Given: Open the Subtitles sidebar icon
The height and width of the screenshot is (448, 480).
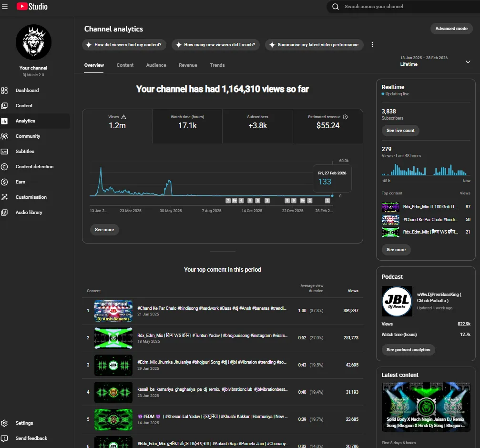Looking at the screenshot, I should [4, 152].
